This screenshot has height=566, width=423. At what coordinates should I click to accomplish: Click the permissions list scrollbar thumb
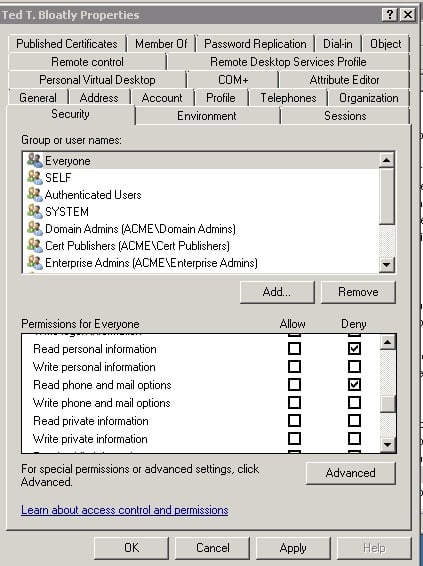388,404
